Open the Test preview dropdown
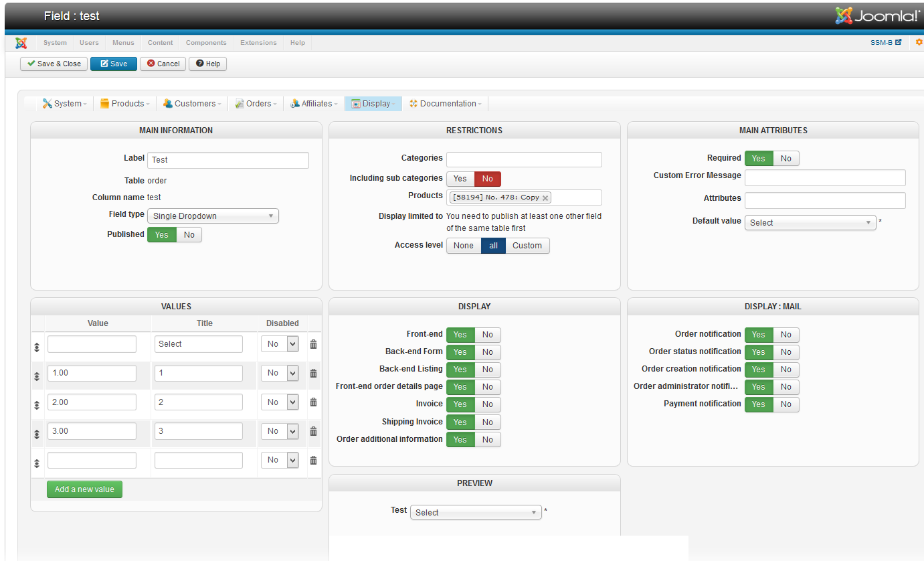Viewport: 924px width, 561px height. point(476,513)
